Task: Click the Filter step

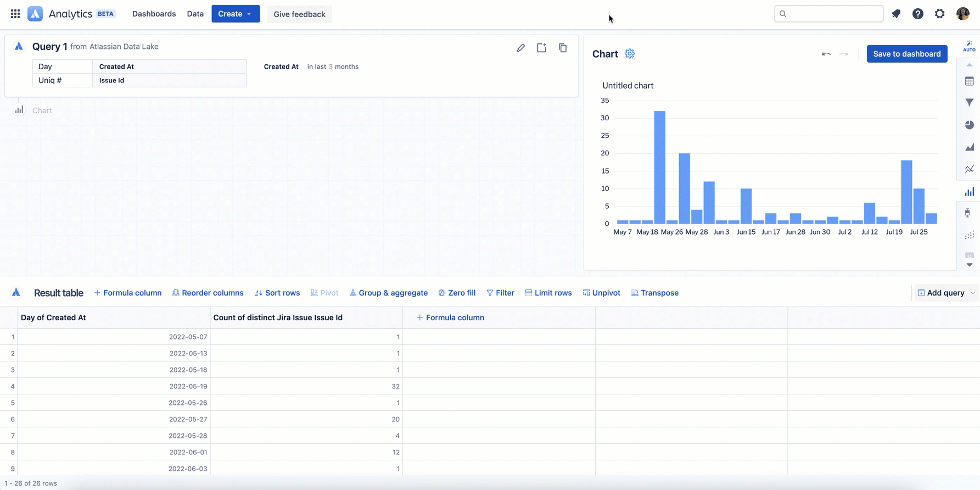Action: click(x=500, y=293)
